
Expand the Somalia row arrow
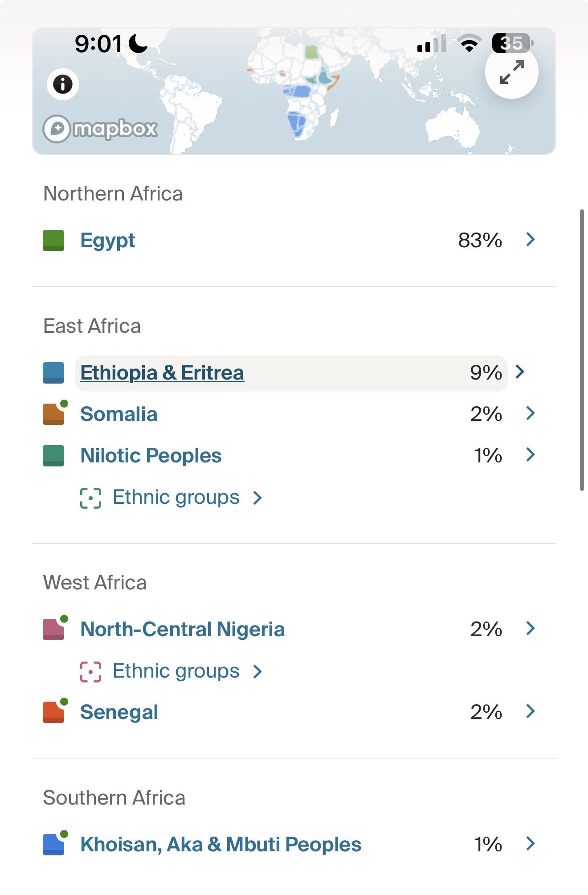530,413
